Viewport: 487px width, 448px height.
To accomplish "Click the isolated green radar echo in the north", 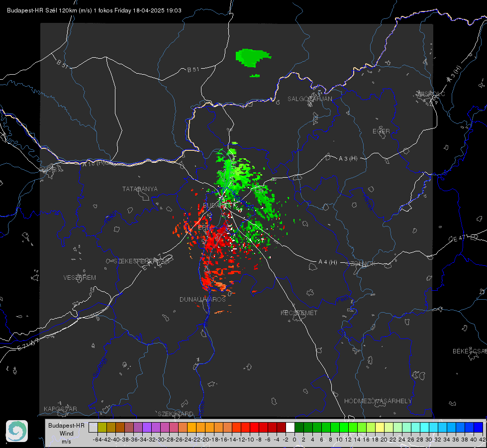I will 253,58.
